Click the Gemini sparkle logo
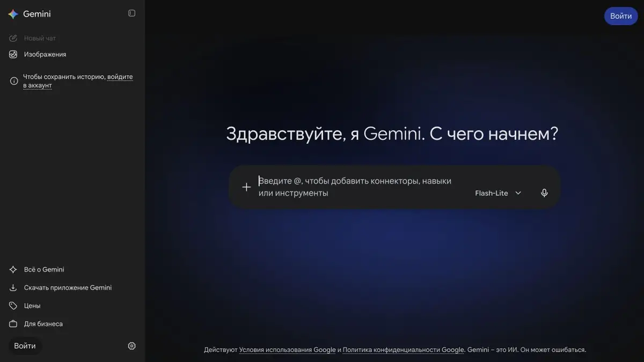 [x=13, y=14]
